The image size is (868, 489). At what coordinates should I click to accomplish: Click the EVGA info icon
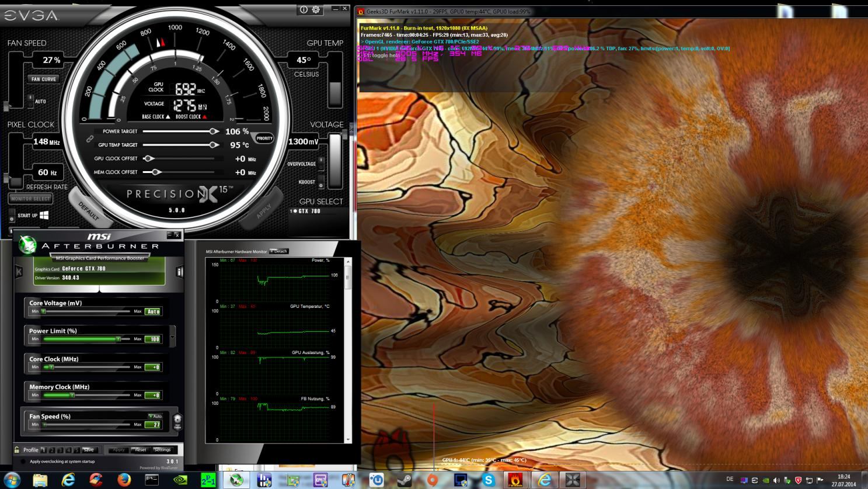[x=304, y=9]
